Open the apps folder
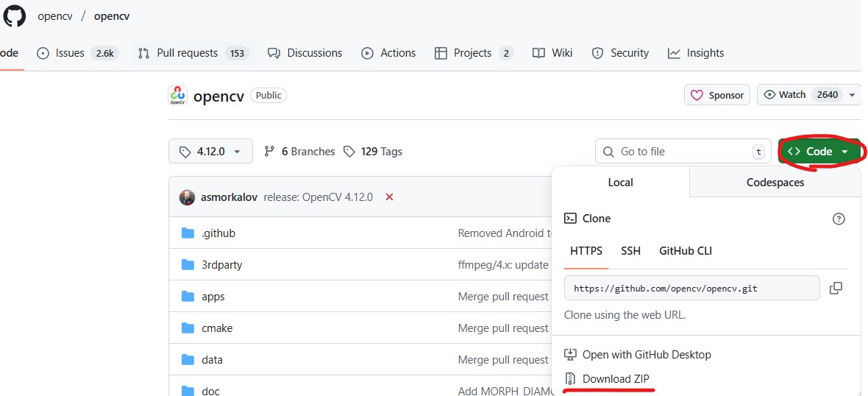Viewport: 868px width, 396px height. click(x=213, y=297)
